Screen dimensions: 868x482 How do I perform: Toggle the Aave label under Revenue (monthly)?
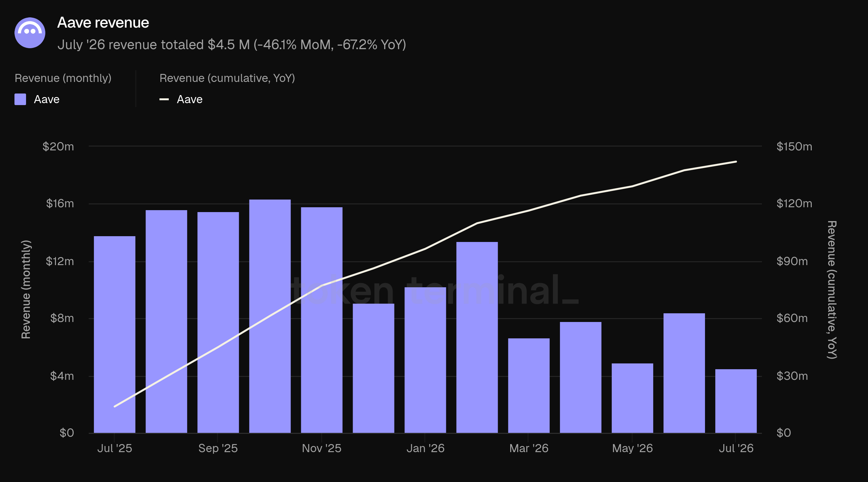[47, 99]
